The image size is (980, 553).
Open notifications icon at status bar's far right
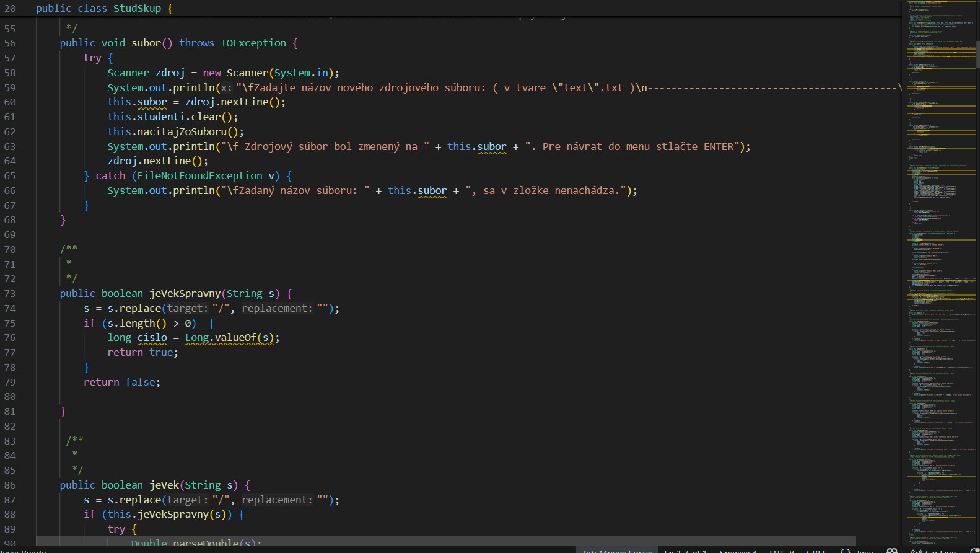coord(975,551)
